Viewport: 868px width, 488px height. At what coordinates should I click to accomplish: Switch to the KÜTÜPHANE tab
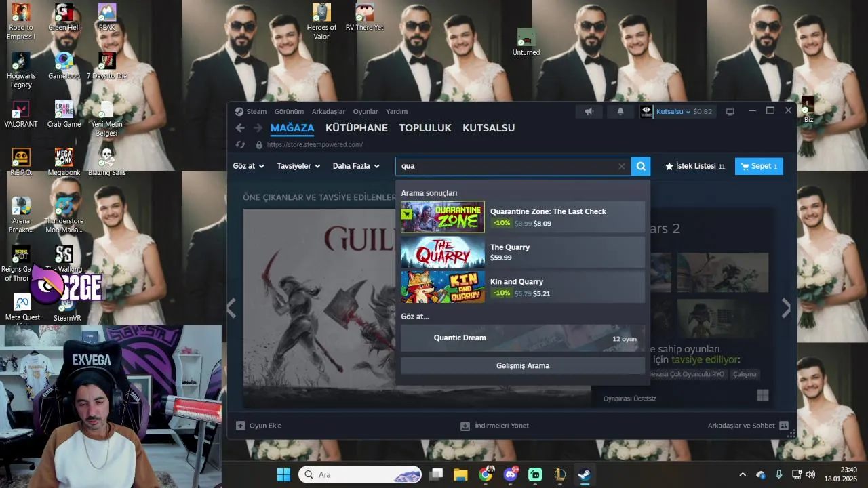(357, 128)
